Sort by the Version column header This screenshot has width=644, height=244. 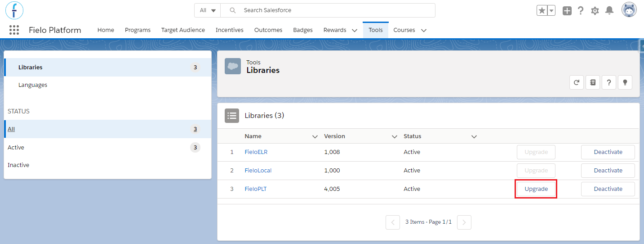click(334, 136)
